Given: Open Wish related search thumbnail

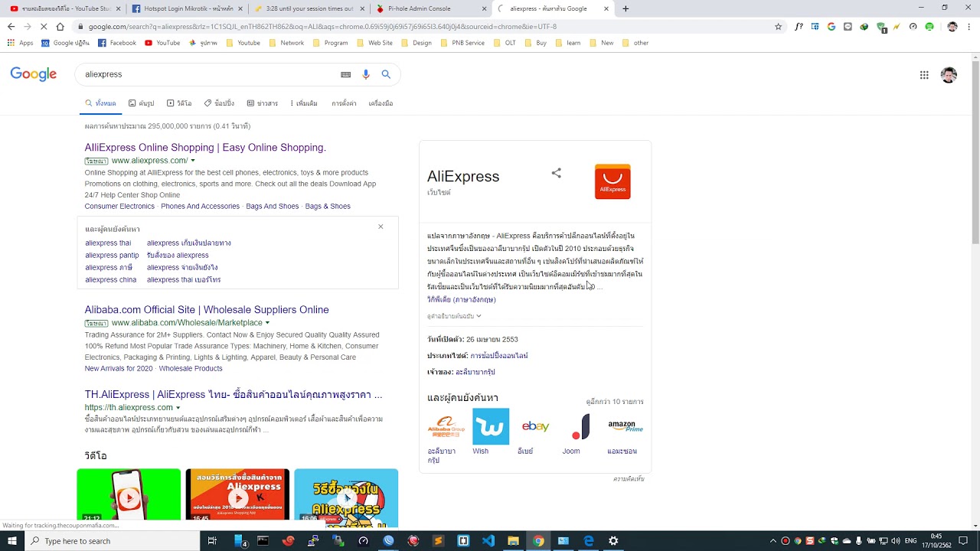Looking at the screenshot, I should tap(491, 426).
